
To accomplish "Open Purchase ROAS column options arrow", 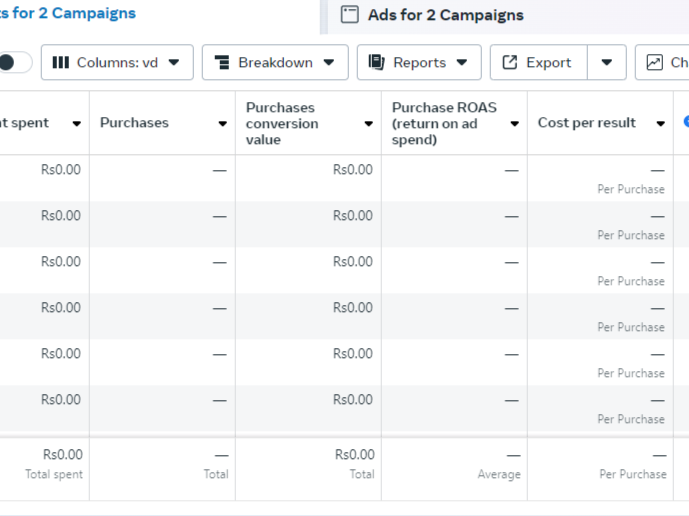I will [514, 124].
